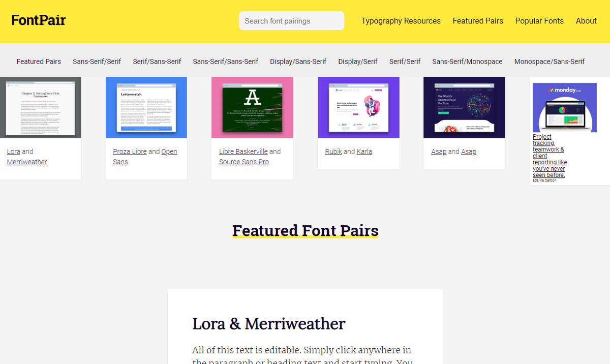This screenshot has height=364, width=610.
Task: Navigate to Popular Fonts
Action: click(539, 21)
